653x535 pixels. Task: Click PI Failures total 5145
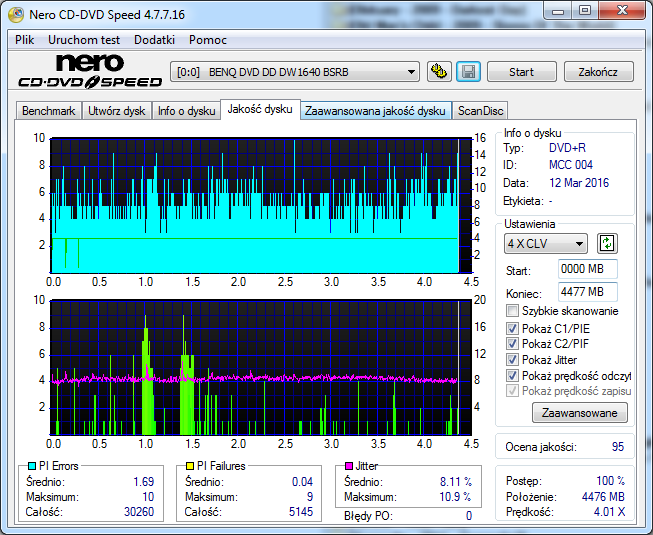click(x=301, y=511)
